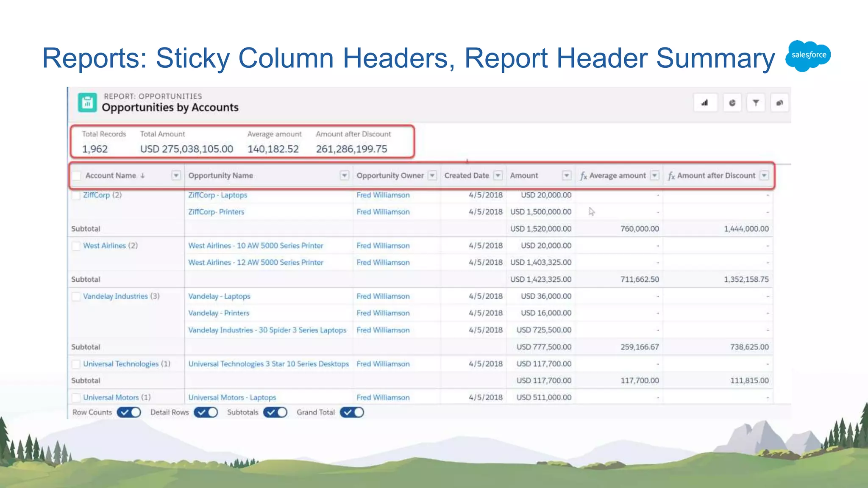Open the Amount column dropdown
This screenshot has width=868, height=488.
coord(567,175)
